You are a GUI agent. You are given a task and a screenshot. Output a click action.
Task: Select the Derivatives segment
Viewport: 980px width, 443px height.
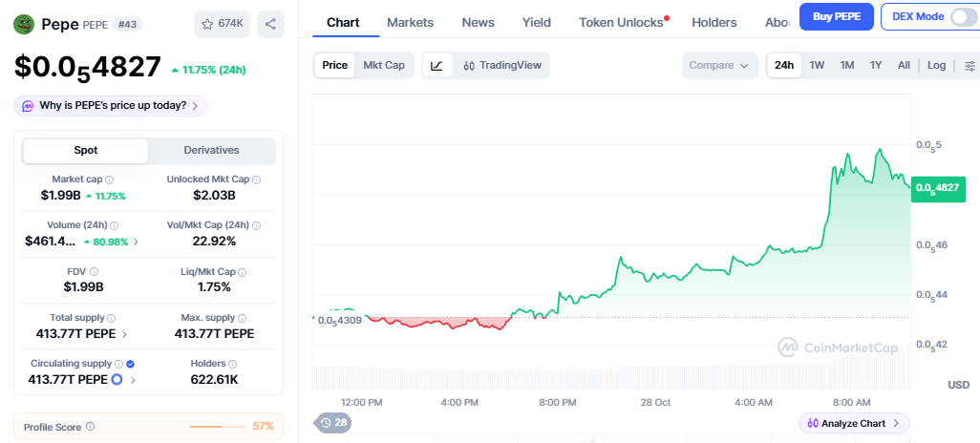(x=211, y=151)
